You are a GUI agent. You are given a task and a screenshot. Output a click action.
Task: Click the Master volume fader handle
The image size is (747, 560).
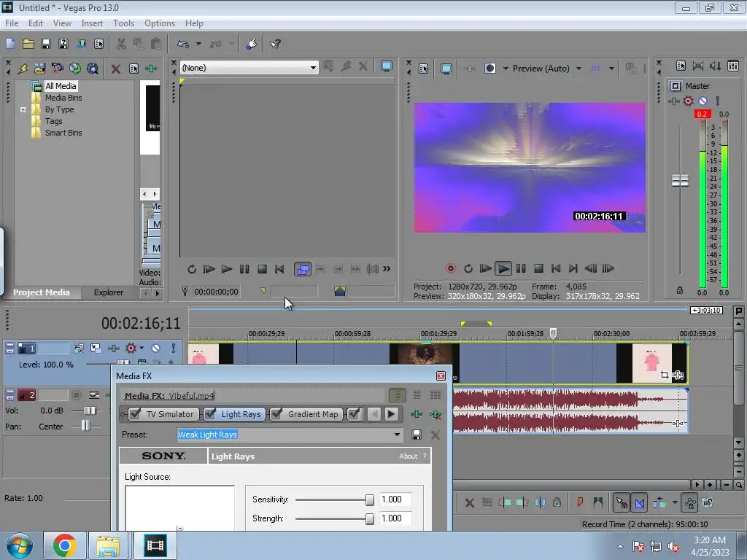coord(680,181)
